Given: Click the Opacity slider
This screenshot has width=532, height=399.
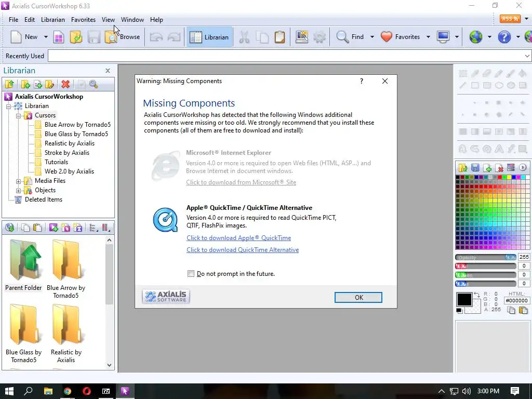Looking at the screenshot, I should (486, 257).
